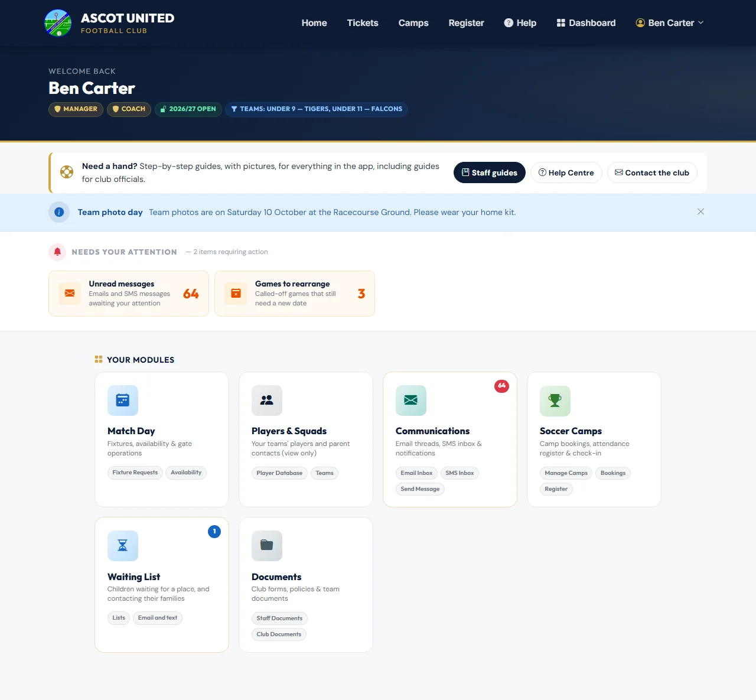The height and width of the screenshot is (700, 756).
Task: Open the Documents folder icon
Action: [267, 546]
